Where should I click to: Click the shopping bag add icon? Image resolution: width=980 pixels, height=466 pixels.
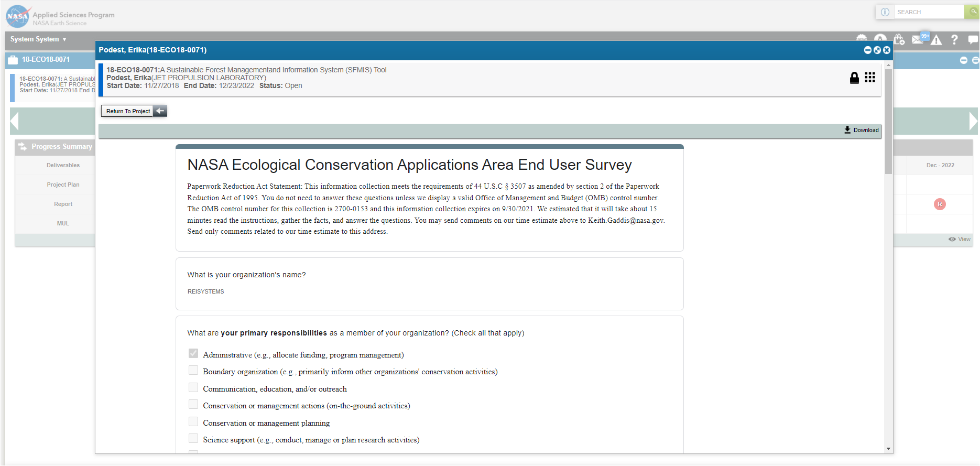pyautogui.click(x=899, y=39)
